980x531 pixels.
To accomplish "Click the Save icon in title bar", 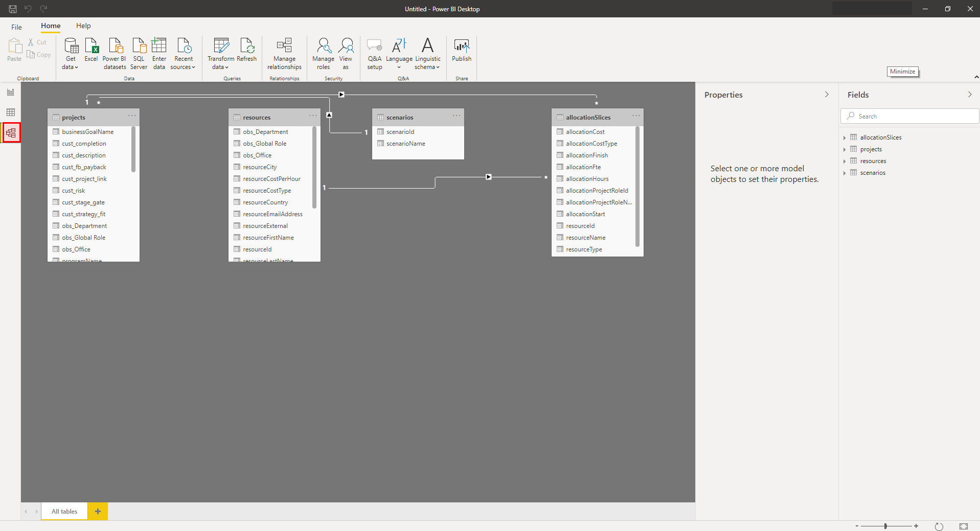I will click(x=13, y=9).
